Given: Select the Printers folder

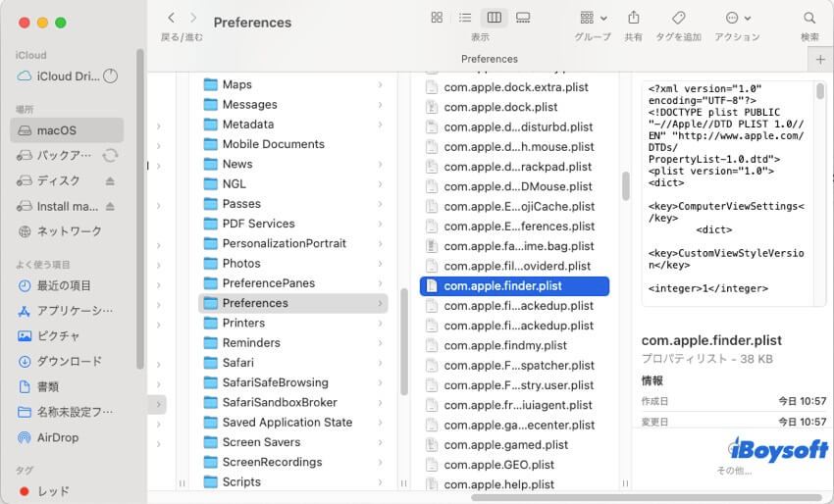Looking at the screenshot, I should click(293, 324).
